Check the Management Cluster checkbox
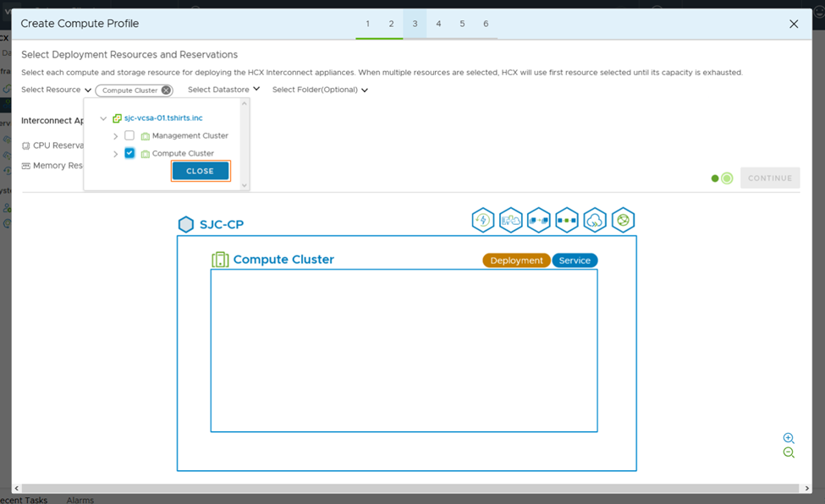This screenshot has width=825, height=504. point(129,135)
